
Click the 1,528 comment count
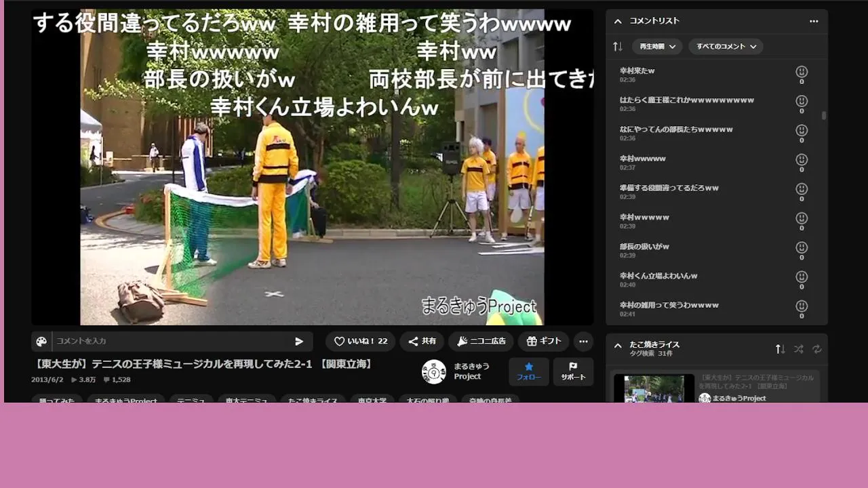coord(117,380)
